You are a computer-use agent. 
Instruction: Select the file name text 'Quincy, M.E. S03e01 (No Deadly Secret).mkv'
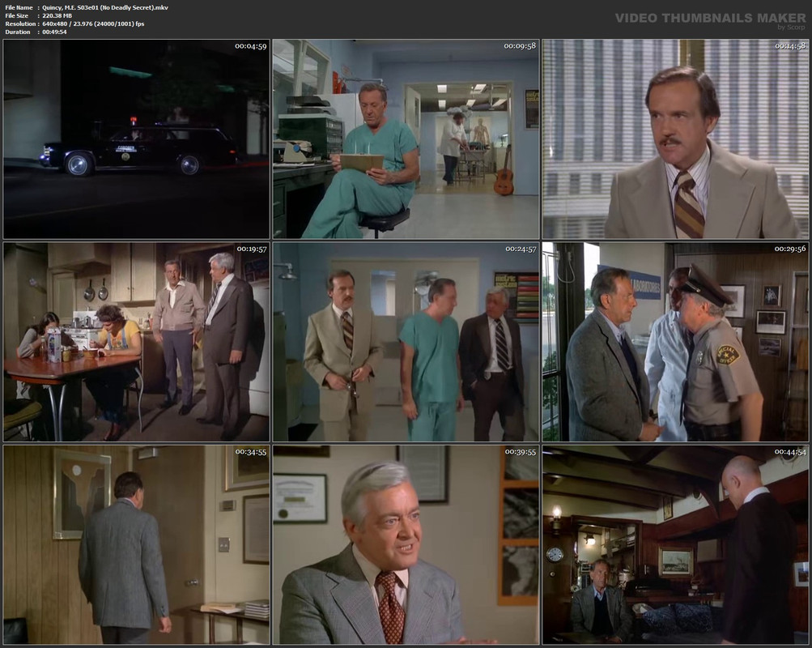(105, 8)
